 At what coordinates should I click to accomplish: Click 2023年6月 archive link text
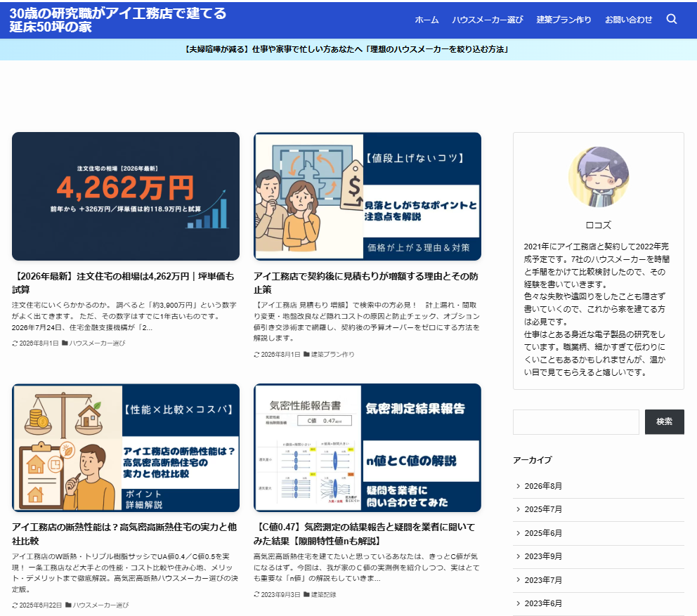[543, 603]
